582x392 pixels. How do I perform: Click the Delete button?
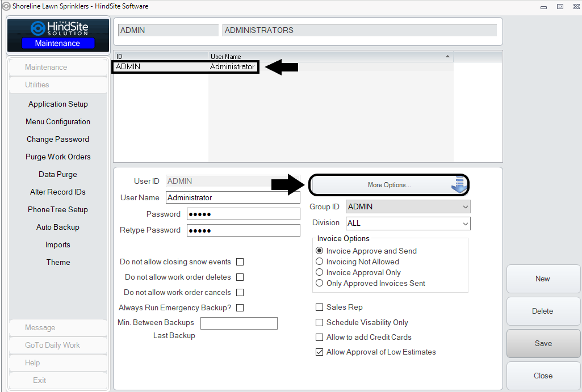(542, 311)
